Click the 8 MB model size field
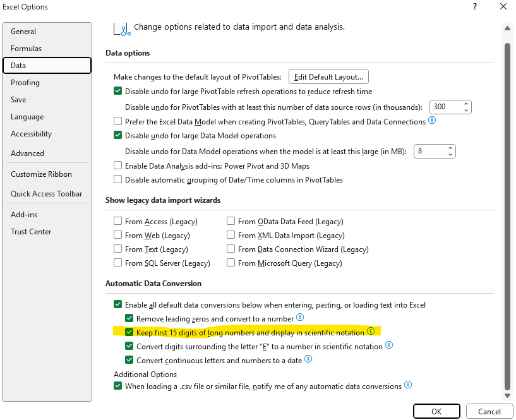 point(430,151)
